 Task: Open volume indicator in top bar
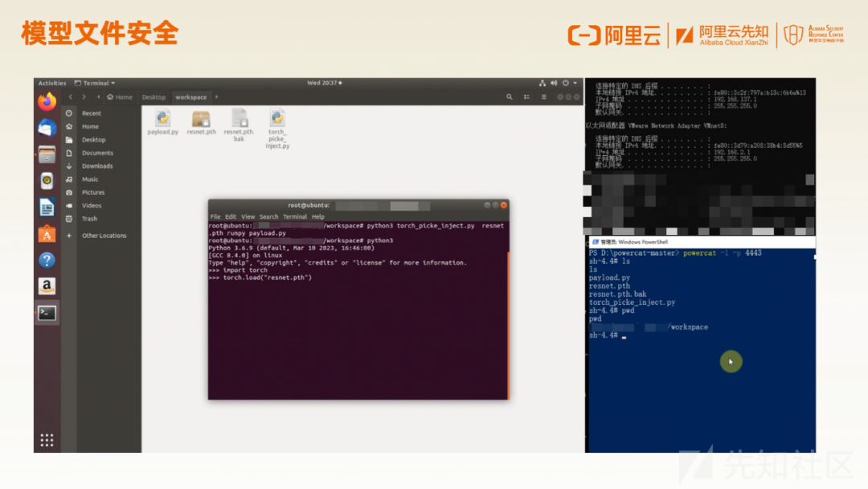tap(554, 83)
